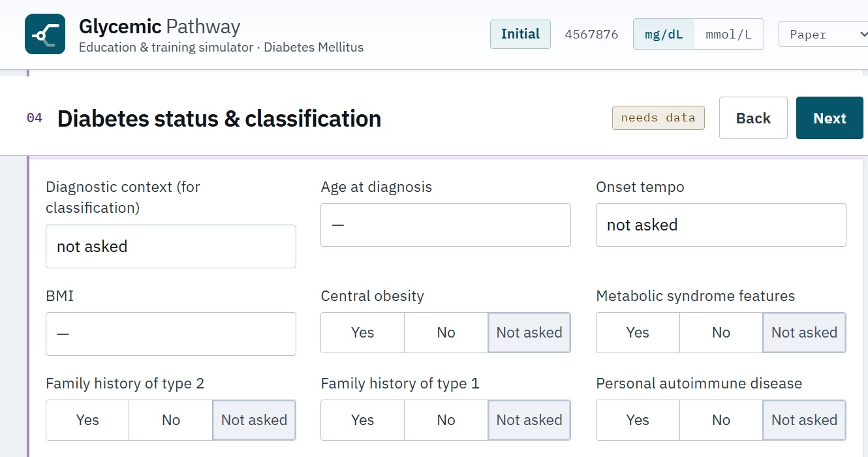Focus the Age at diagnosis field
868x457 pixels.
[446, 225]
